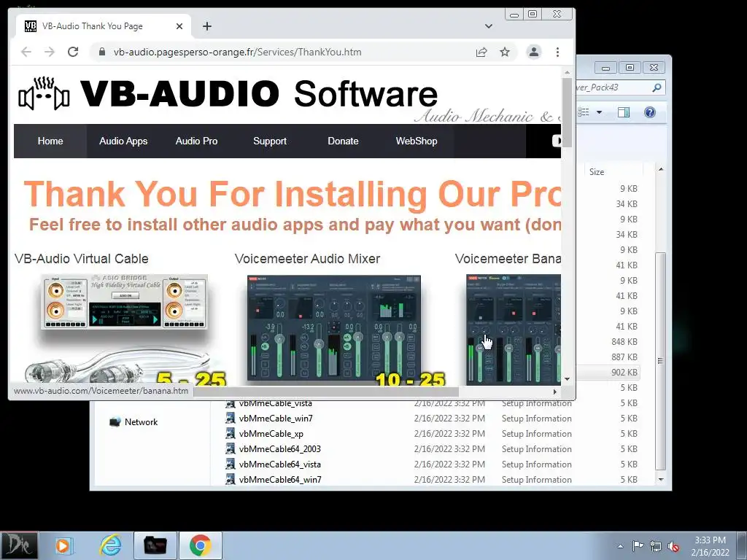Click the 887 KB size cell
The height and width of the screenshot is (560, 747).
[624, 357]
